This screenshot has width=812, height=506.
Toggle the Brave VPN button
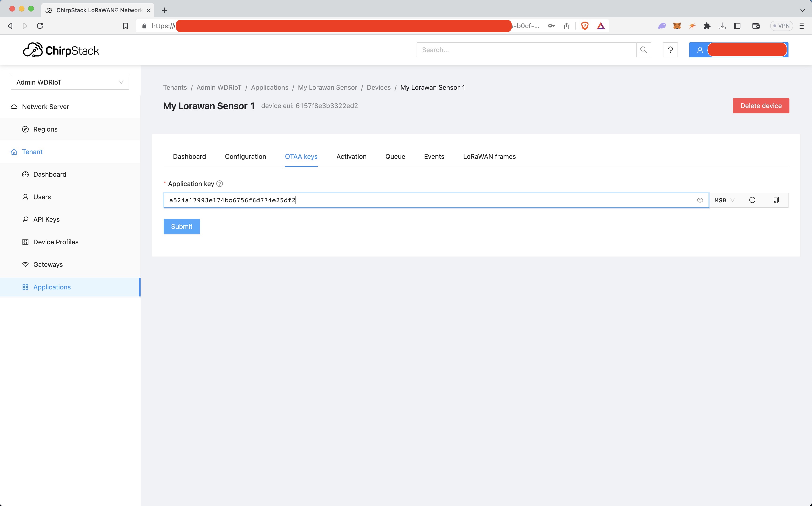click(x=781, y=26)
